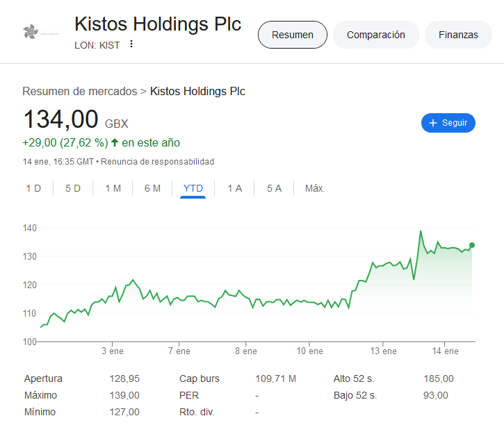Click the '10 ene' axis label
This screenshot has width=504, height=425.
tap(309, 351)
